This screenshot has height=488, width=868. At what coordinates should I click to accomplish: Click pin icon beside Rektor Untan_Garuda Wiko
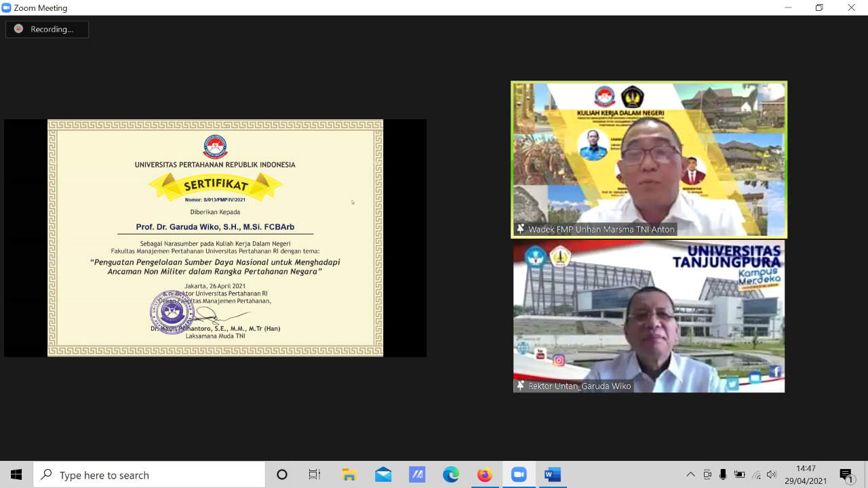tap(521, 386)
